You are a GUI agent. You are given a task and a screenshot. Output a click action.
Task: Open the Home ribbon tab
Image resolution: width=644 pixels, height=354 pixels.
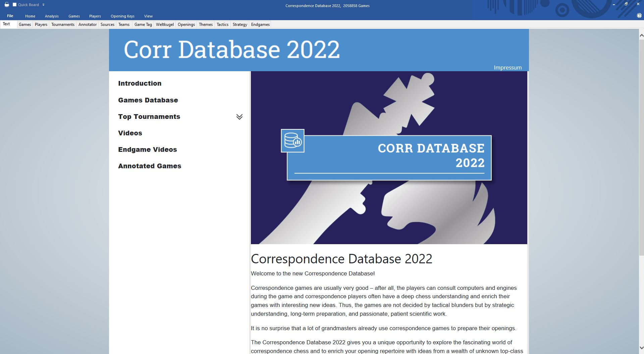[30, 16]
